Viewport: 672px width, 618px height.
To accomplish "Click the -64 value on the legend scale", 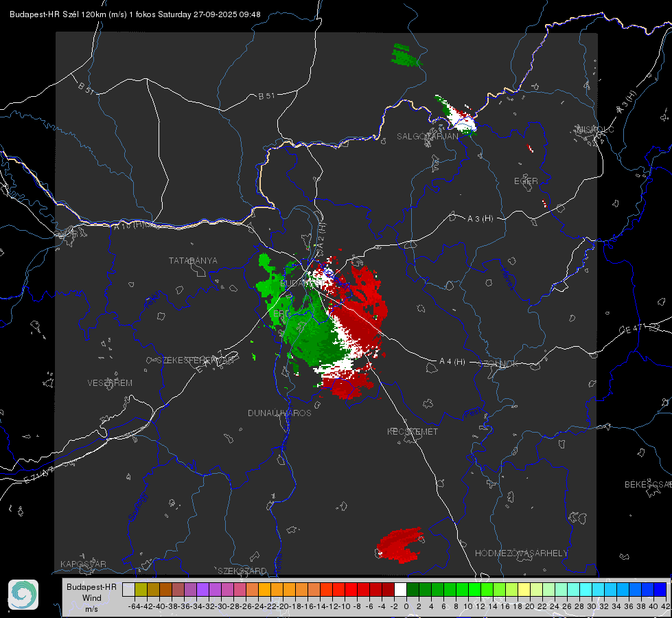I will point(133,606).
